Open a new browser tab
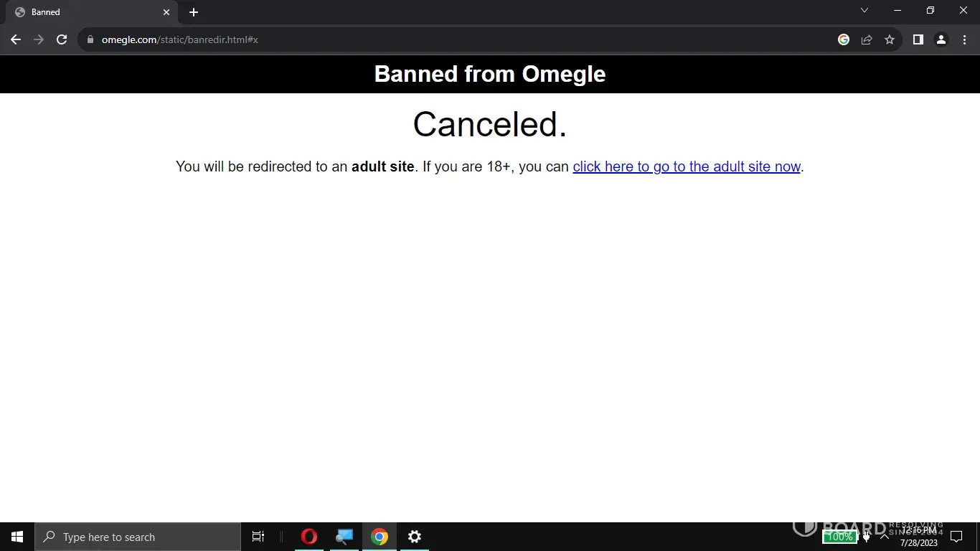 point(194,12)
